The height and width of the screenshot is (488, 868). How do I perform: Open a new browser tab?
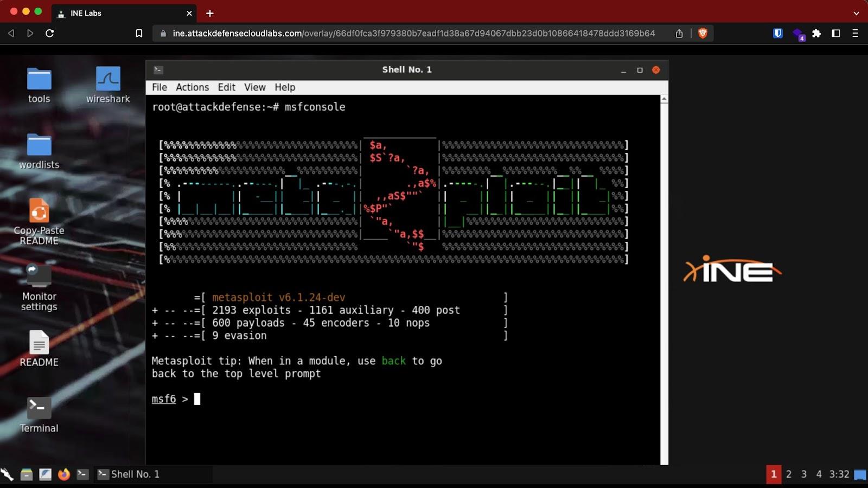[210, 13]
